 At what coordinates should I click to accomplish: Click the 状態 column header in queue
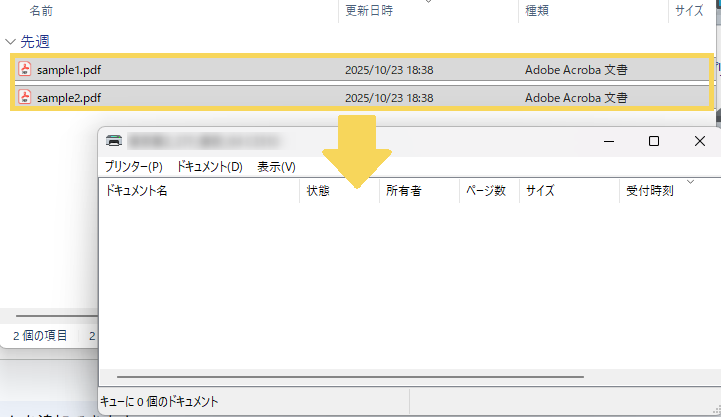tap(318, 191)
